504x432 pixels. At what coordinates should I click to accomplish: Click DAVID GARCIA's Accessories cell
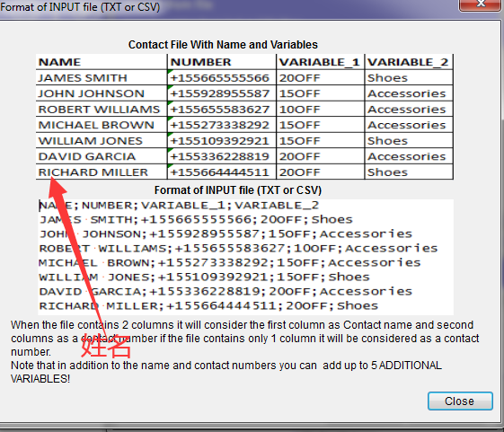[x=409, y=156]
